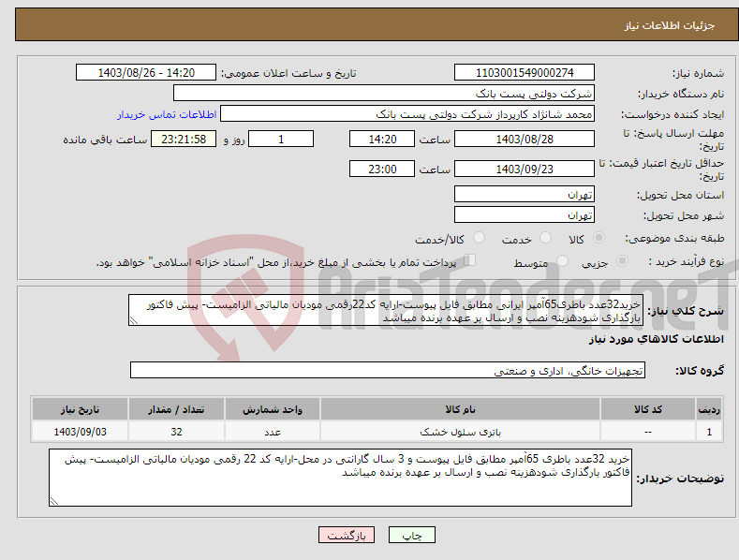
Task: Click the شماره نیاز field 1103001549000274
Action: [x=525, y=73]
